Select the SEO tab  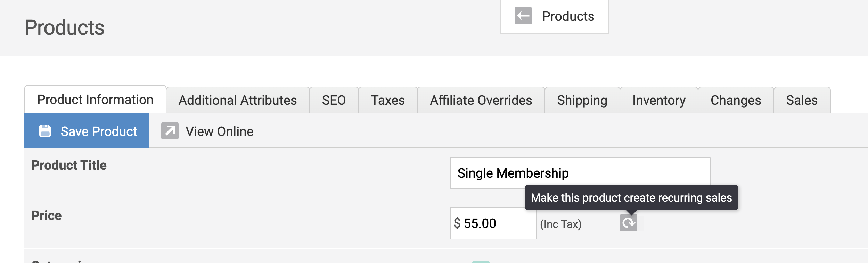(x=334, y=101)
